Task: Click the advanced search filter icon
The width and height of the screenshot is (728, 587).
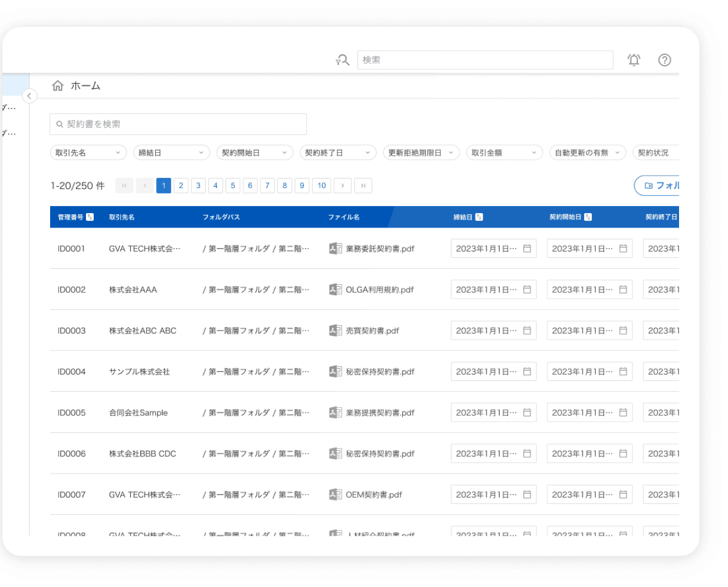Action: coord(343,60)
